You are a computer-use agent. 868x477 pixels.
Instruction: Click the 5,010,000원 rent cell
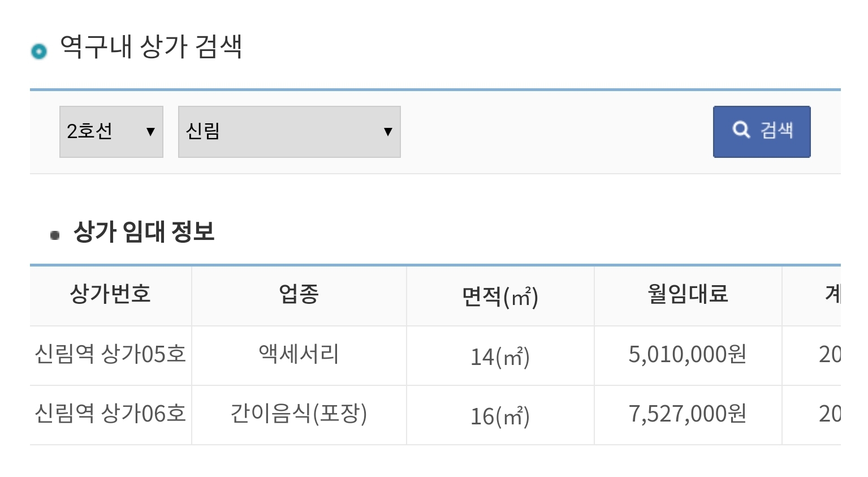point(688,355)
